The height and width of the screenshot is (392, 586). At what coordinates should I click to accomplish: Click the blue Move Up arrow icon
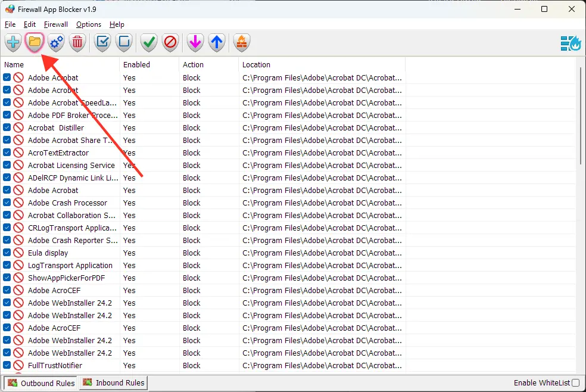(217, 42)
